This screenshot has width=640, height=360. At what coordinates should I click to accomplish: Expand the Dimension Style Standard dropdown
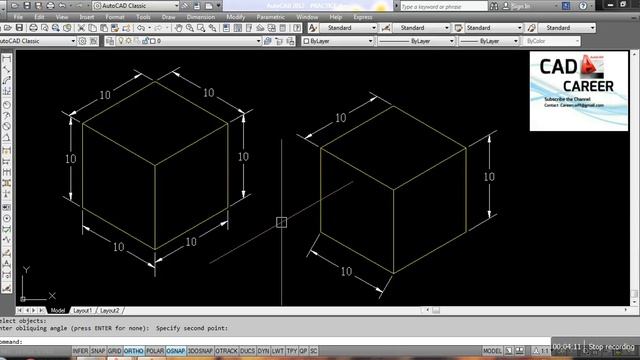coord(447,28)
